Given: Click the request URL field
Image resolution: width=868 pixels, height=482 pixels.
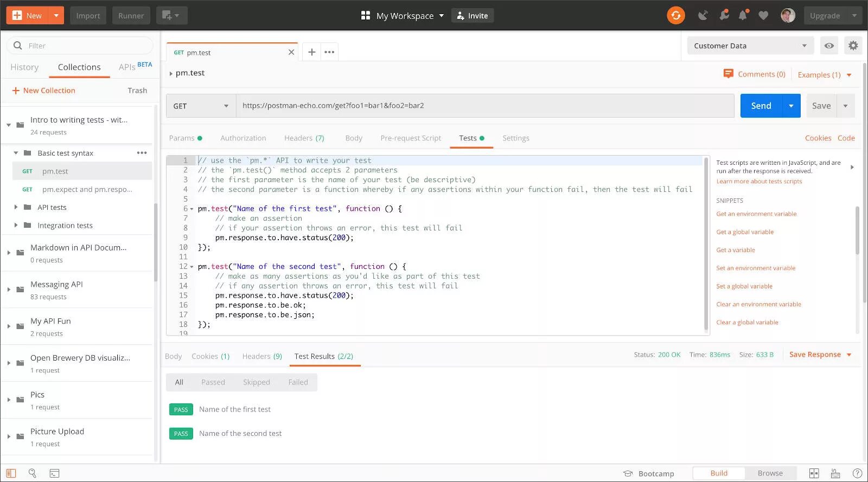Looking at the screenshot, I should pyautogui.click(x=485, y=106).
